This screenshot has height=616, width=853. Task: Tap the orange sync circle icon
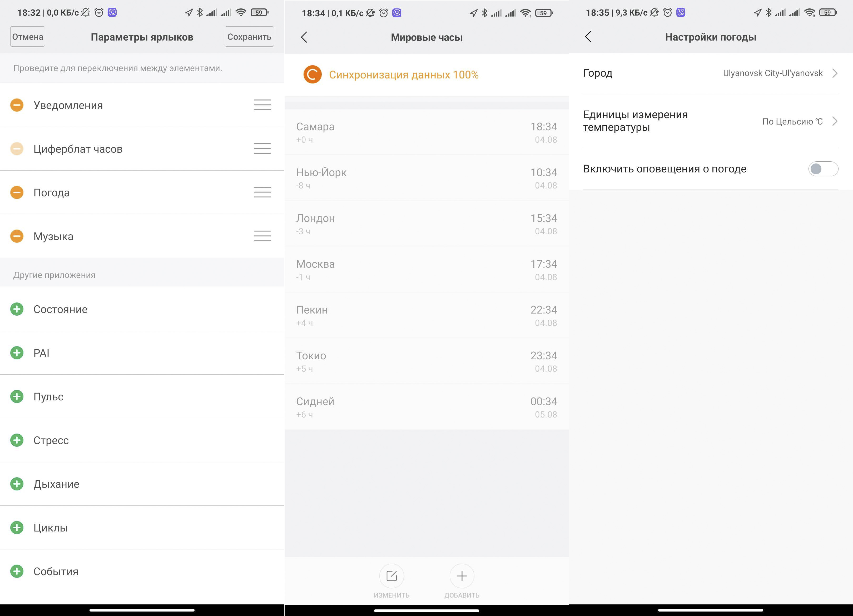(x=313, y=74)
